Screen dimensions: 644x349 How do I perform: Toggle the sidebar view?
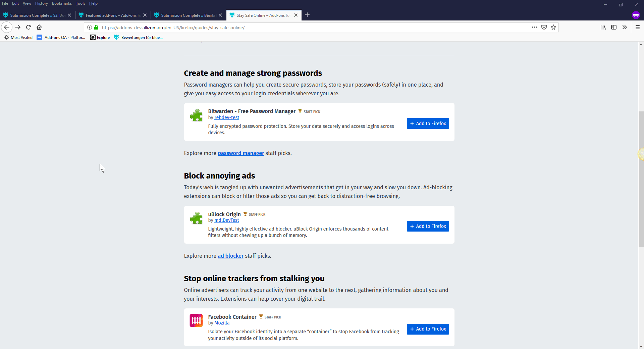pyautogui.click(x=614, y=27)
